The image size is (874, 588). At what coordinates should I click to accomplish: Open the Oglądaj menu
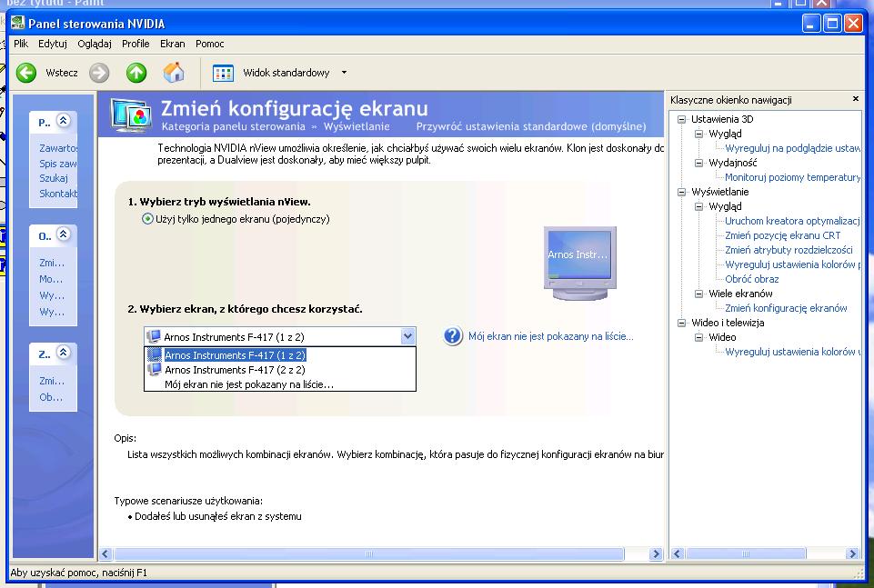click(95, 44)
